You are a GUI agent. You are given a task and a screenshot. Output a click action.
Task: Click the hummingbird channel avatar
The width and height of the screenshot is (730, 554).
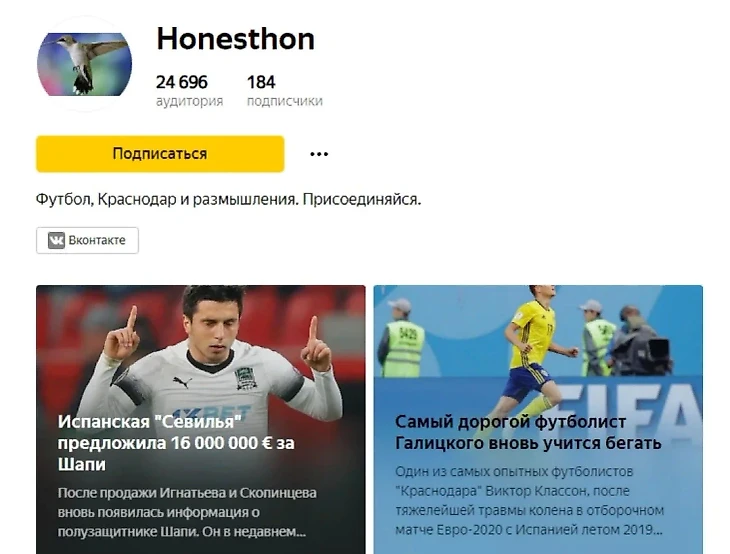pyautogui.click(x=84, y=64)
